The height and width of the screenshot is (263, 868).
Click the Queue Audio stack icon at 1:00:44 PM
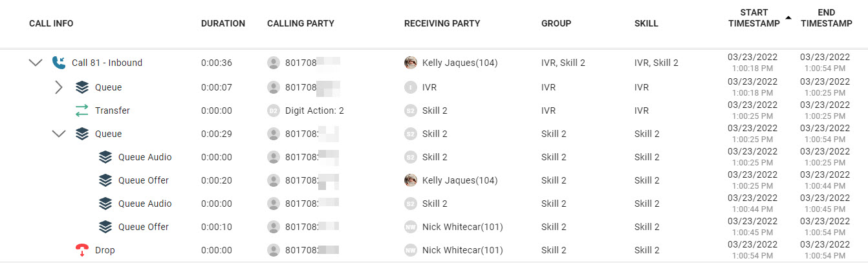pos(105,204)
